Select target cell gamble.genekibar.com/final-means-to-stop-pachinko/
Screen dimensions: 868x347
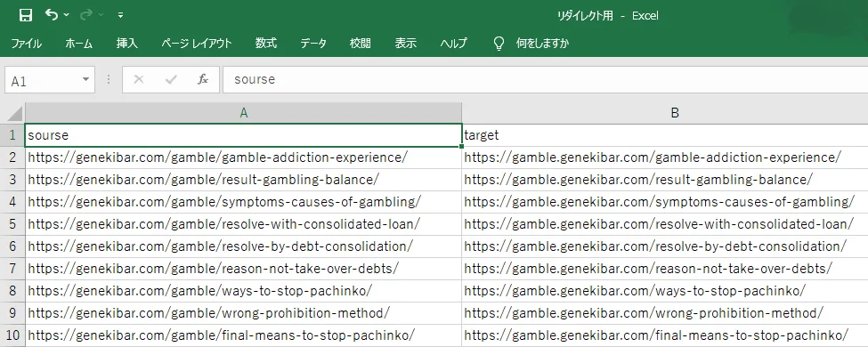pos(665,335)
